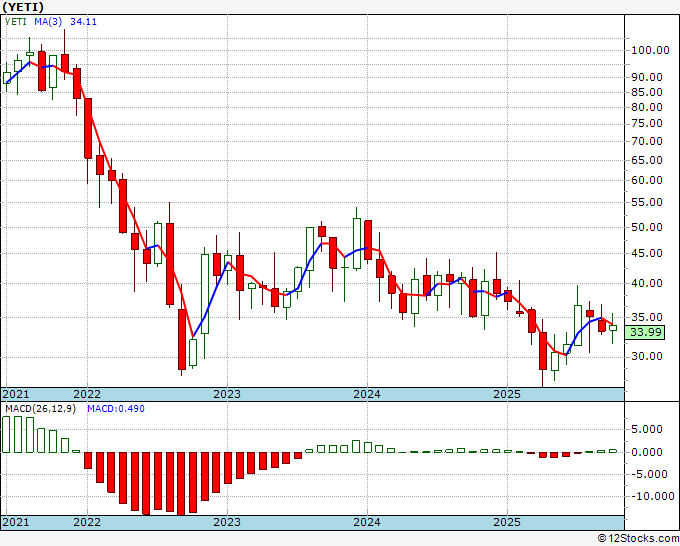This screenshot has height=546, width=680.
Task: Select the YETI ticker legend label
Action: click(x=16, y=21)
